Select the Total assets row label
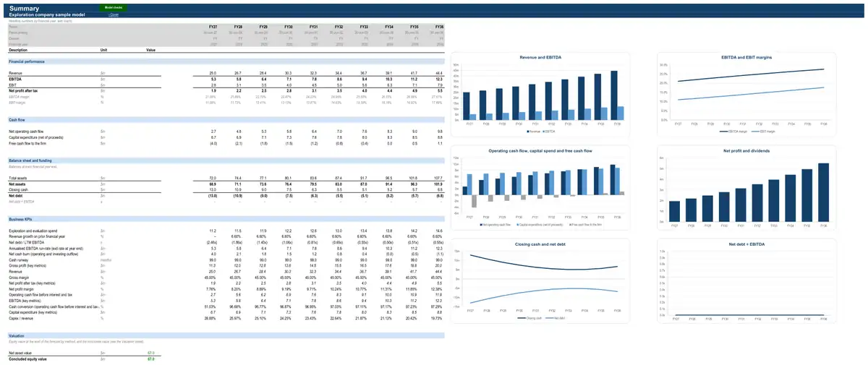Image resolution: width=868 pixels, height=365 pixels. pos(17,178)
